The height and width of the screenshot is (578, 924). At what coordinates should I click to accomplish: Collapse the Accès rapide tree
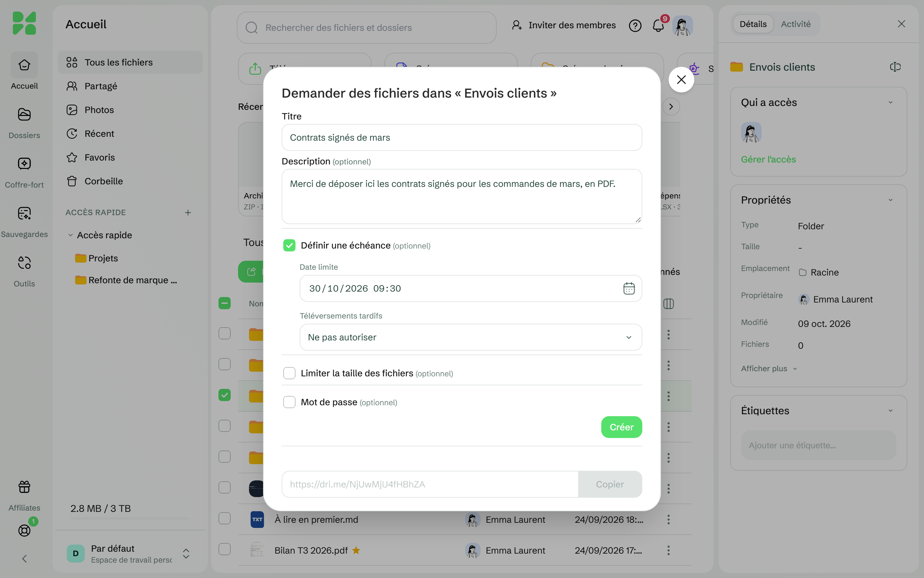(70, 235)
